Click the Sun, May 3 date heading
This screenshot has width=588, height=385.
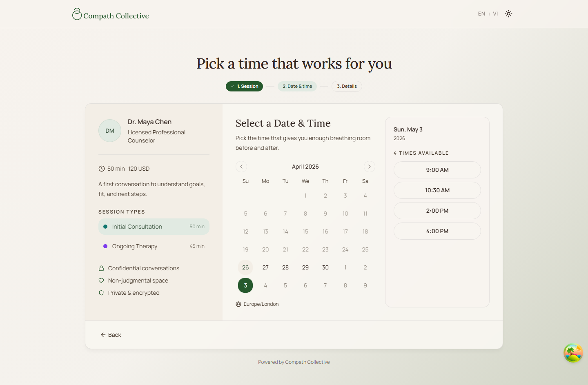coord(408,129)
